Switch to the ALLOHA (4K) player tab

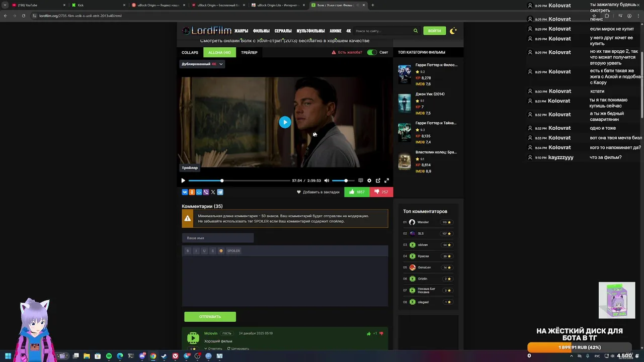pos(219,52)
